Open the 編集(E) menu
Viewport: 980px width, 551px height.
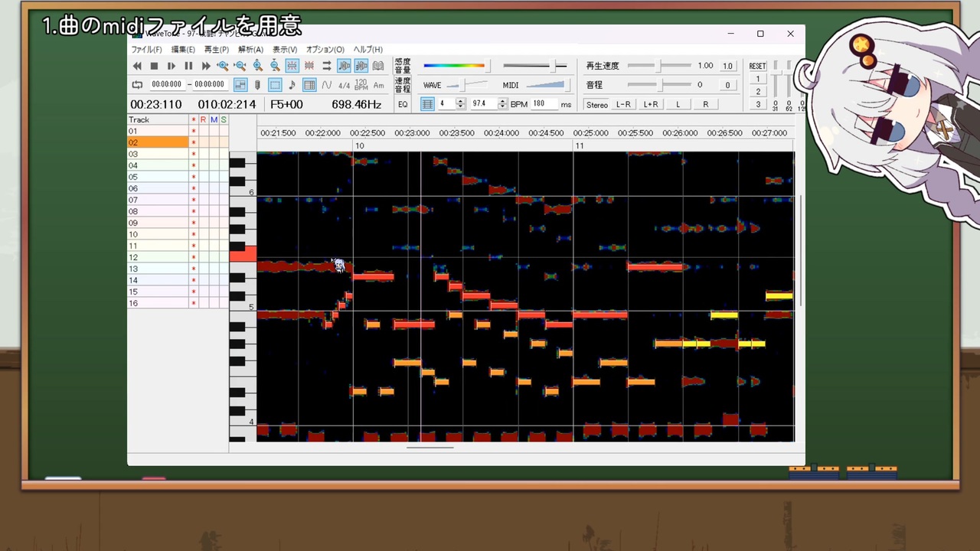pos(183,50)
